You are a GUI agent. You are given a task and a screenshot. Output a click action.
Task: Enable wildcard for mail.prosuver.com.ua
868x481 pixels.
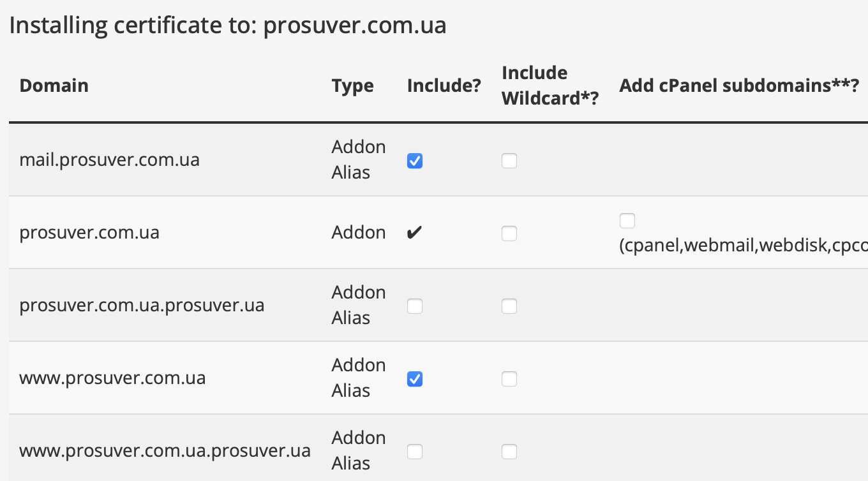tap(509, 161)
